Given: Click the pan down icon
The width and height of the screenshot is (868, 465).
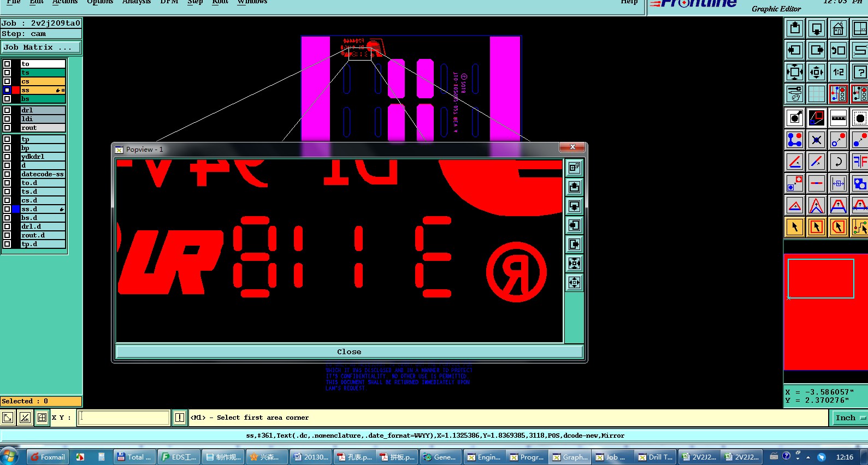Looking at the screenshot, I should pos(817,28).
